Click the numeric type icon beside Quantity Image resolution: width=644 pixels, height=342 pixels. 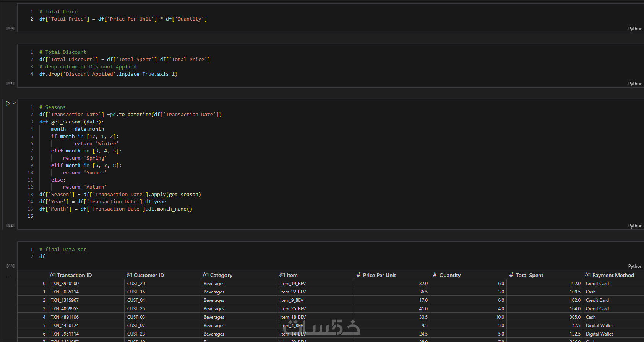click(435, 275)
